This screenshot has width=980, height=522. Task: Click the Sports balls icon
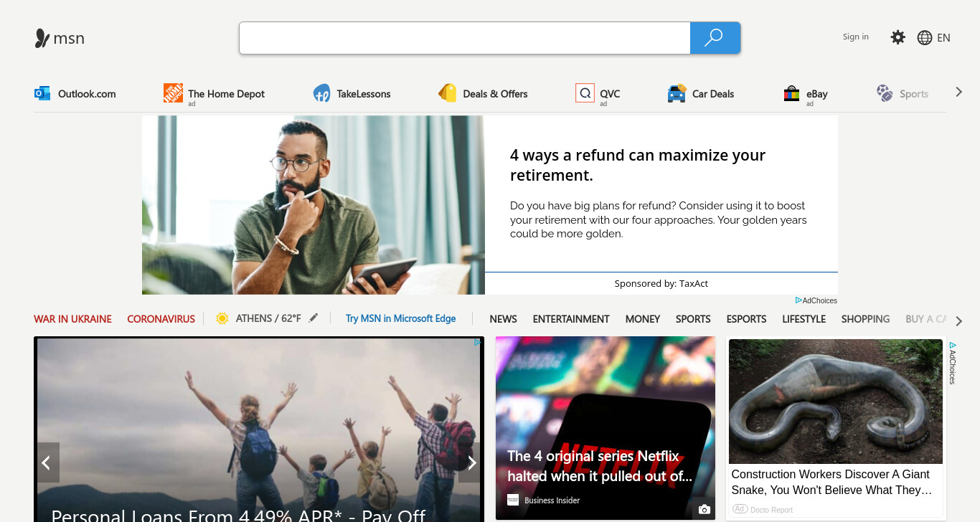point(885,93)
